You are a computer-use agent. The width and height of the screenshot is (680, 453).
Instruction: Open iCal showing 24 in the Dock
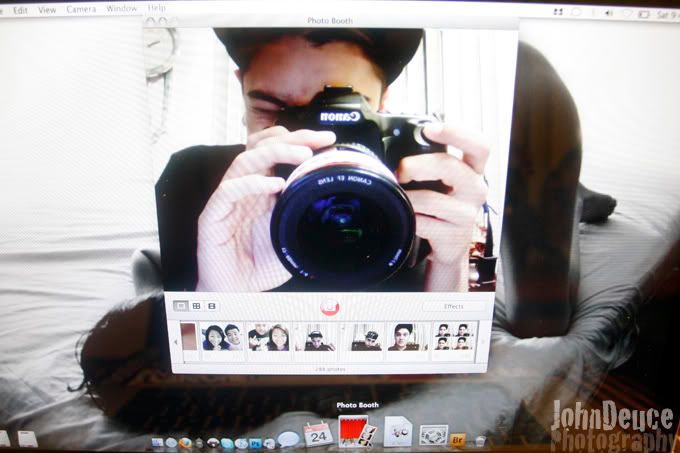pos(318,434)
